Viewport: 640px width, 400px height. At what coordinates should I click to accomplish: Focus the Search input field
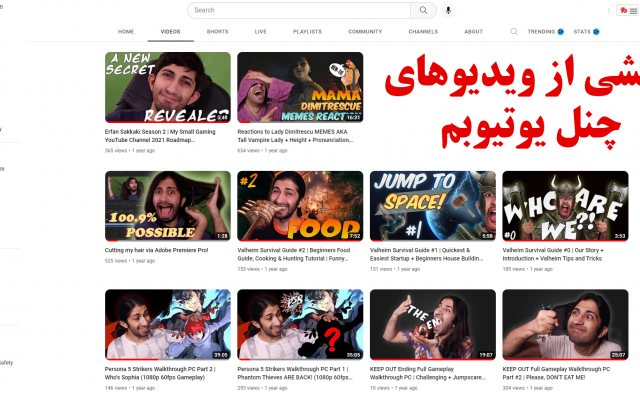(x=299, y=10)
